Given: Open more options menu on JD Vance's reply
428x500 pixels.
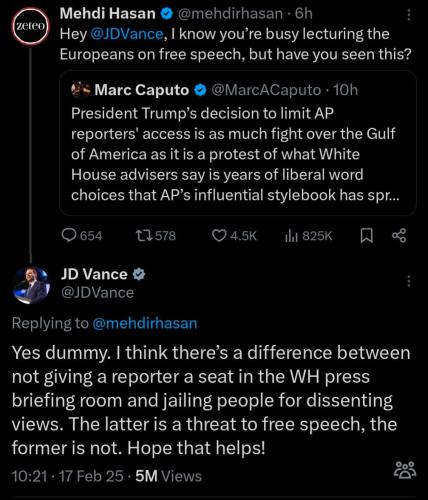Looking at the screenshot, I should click(409, 281).
